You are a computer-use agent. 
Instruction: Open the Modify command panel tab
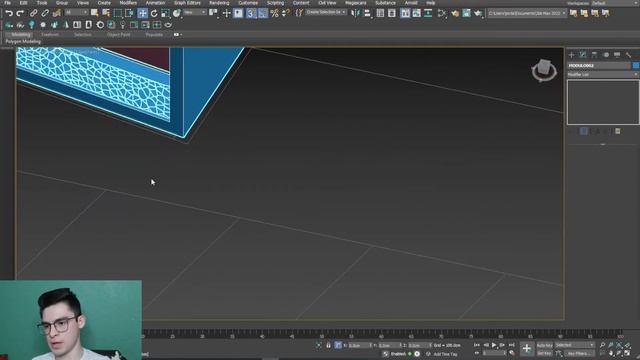pos(583,55)
